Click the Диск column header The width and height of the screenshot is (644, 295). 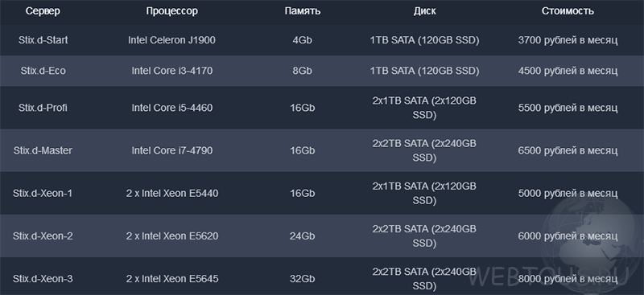coord(424,11)
